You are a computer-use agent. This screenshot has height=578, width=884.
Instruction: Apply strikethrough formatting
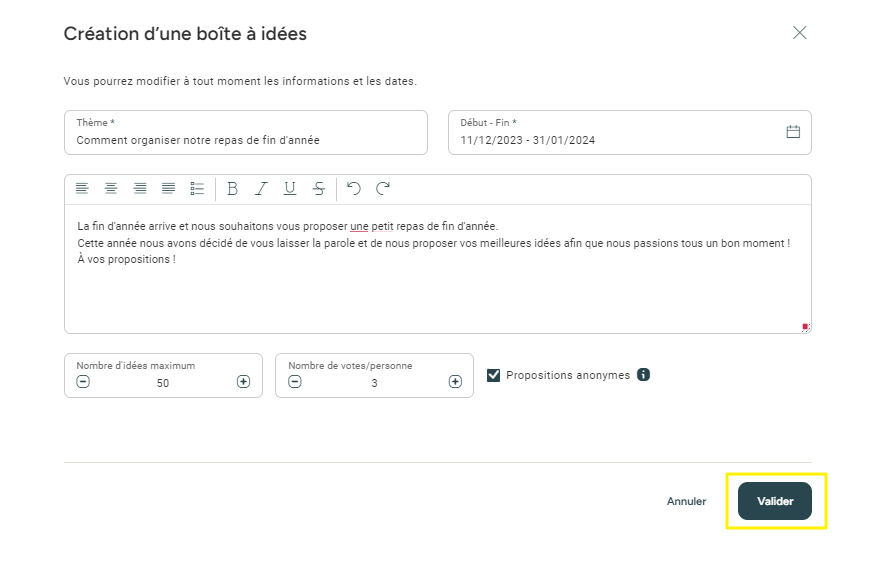click(x=319, y=188)
